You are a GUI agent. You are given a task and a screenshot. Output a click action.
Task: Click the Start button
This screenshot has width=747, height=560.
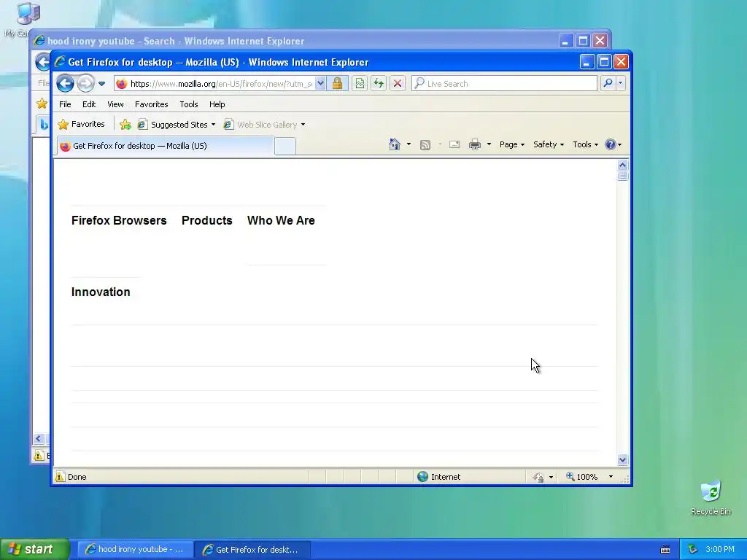tap(35, 549)
